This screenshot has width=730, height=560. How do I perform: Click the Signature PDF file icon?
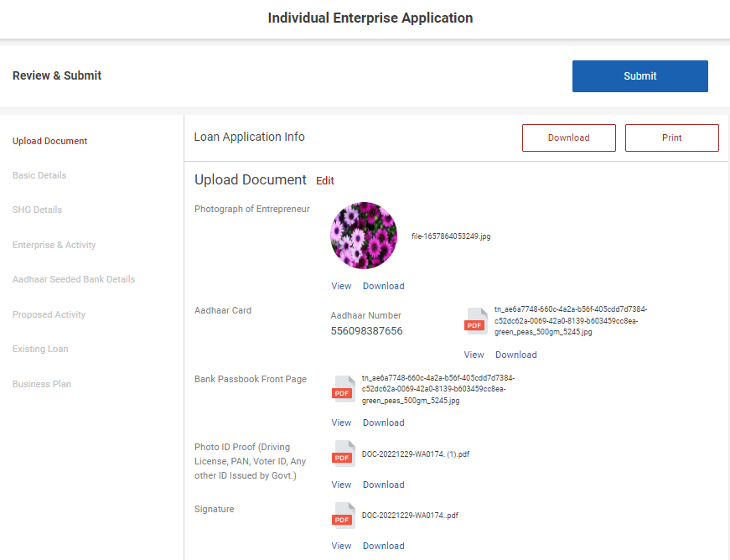(344, 516)
